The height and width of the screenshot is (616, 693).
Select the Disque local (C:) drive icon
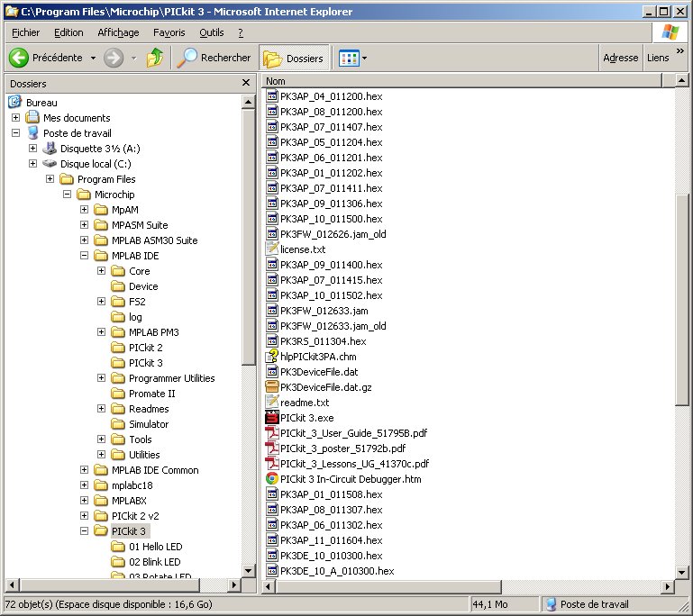(x=50, y=163)
